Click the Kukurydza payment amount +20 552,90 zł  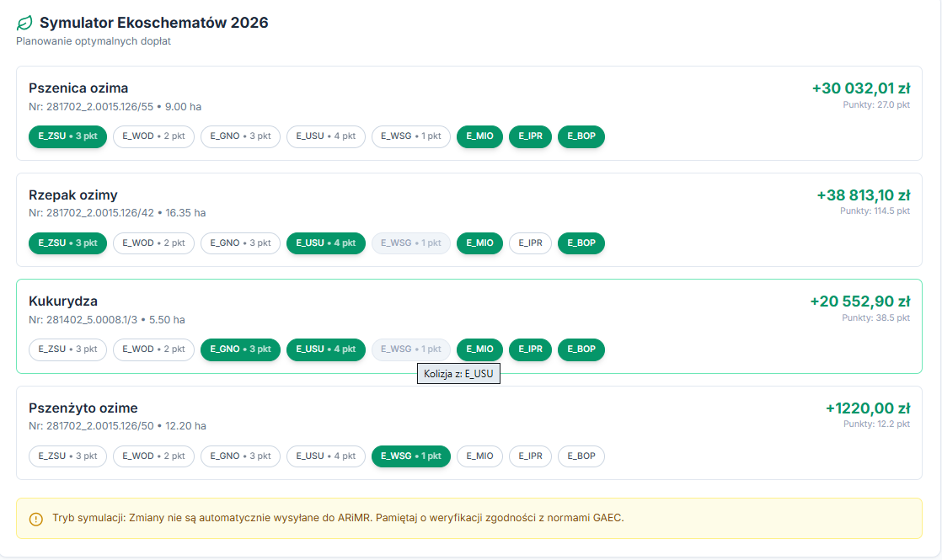[x=859, y=301]
